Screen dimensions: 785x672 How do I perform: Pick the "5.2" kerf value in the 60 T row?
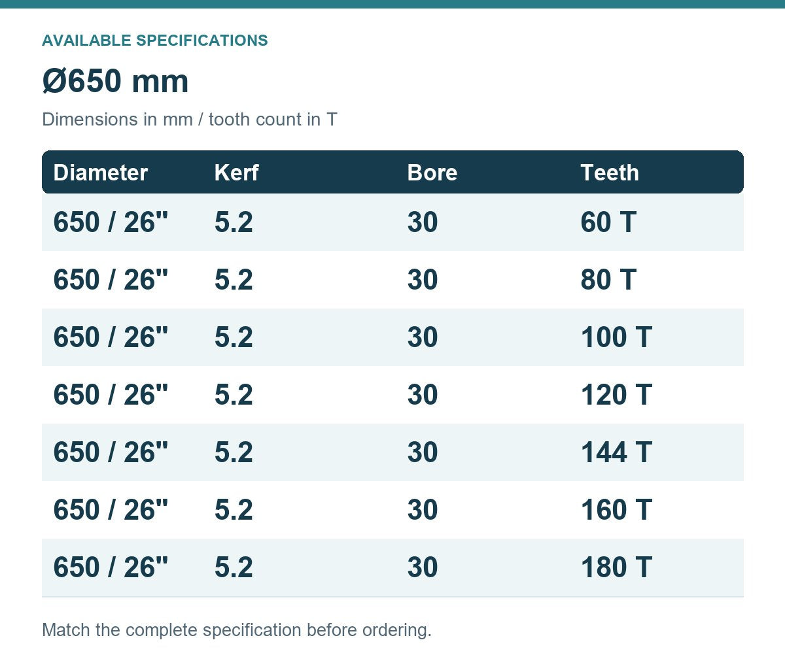pyautogui.click(x=234, y=222)
